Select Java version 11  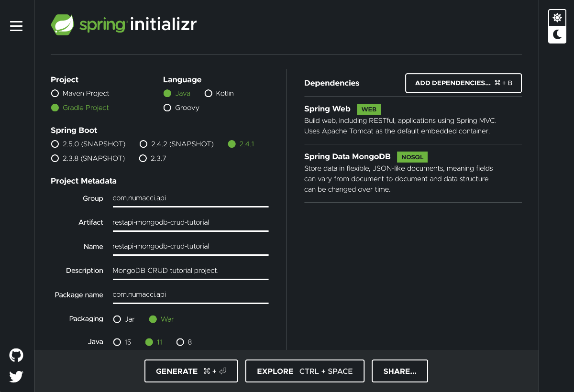click(x=154, y=342)
